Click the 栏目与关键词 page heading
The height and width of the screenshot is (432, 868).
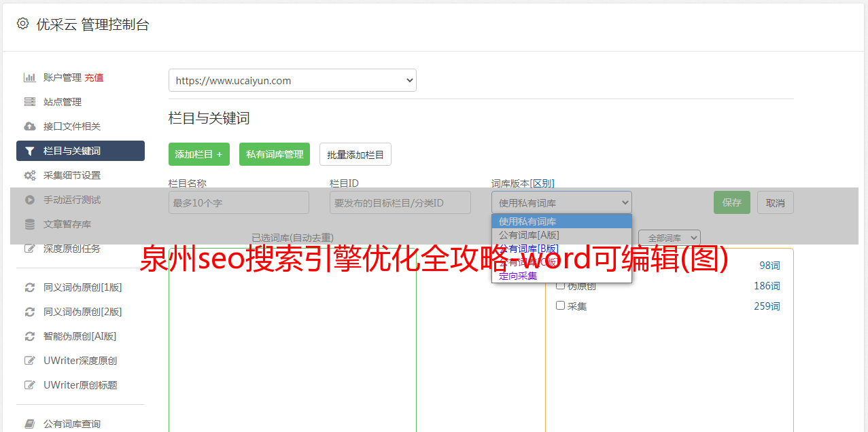[209, 118]
